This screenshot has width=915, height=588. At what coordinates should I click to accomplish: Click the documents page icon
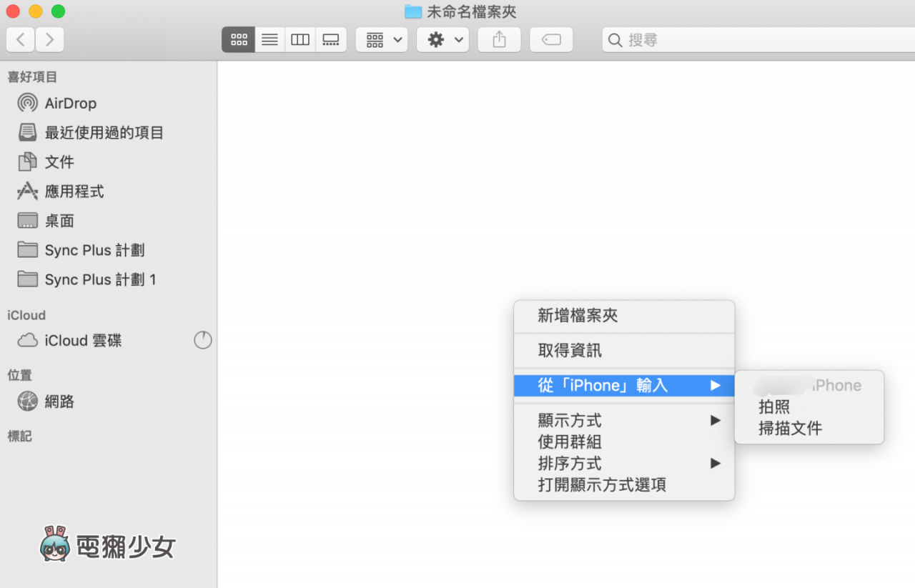pos(27,162)
